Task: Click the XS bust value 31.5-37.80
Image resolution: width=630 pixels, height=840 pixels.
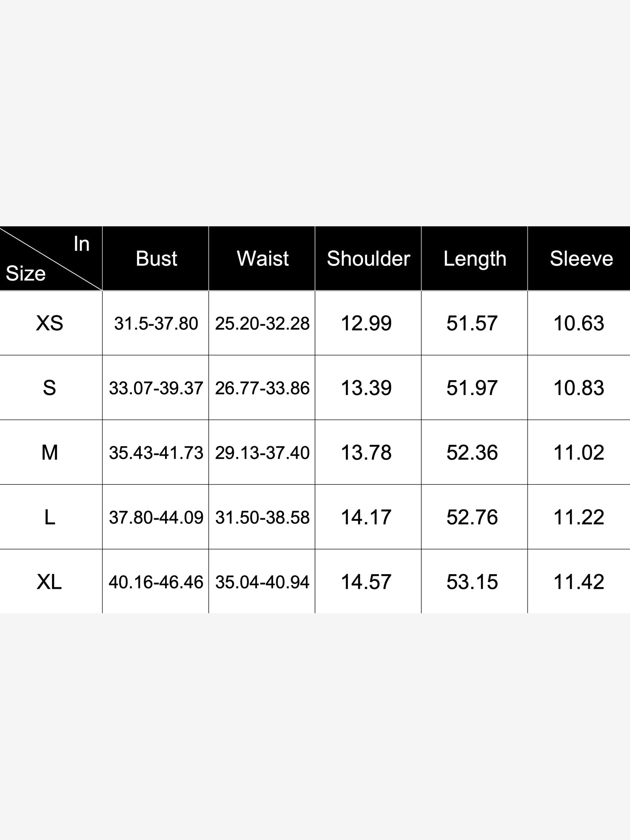Action: point(156,323)
